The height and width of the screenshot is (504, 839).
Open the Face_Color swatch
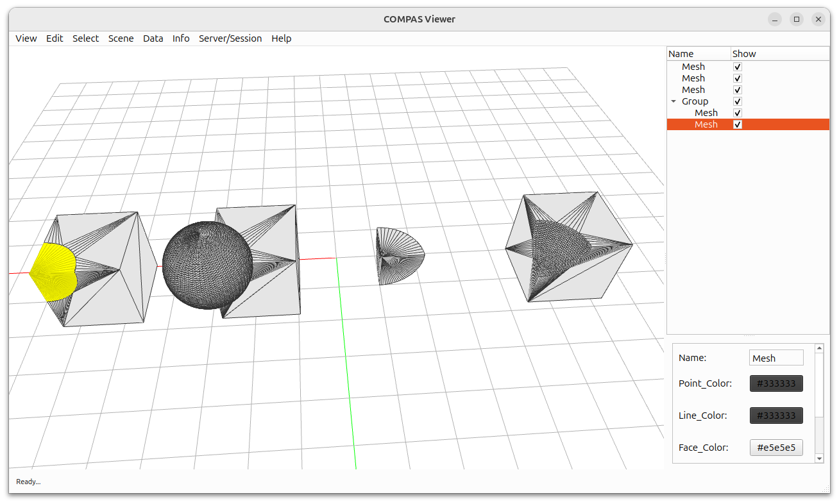click(x=776, y=447)
